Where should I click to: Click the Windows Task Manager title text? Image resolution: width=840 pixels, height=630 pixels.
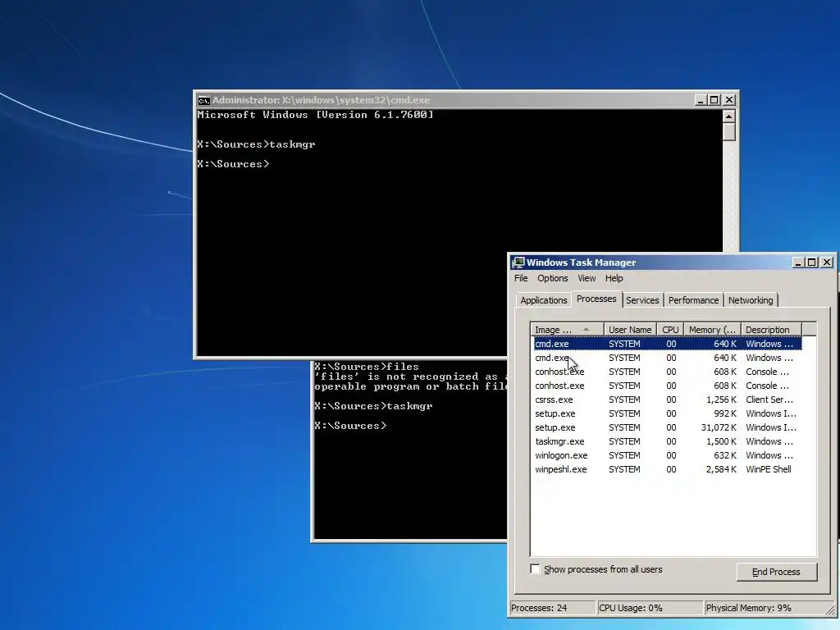[x=582, y=262]
